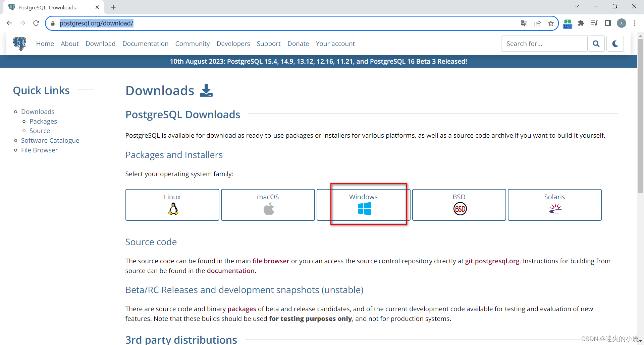Screen dimensions: 644x345
Task: Open About in navigation
Action: point(70,44)
